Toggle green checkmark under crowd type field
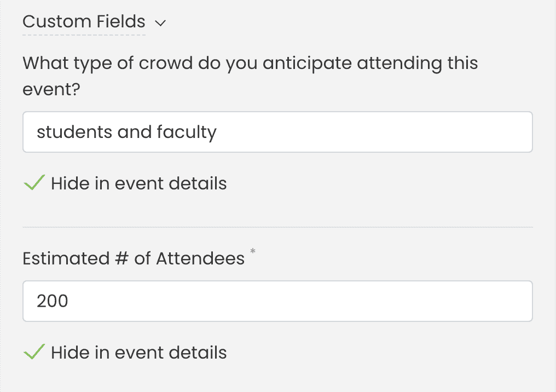This screenshot has height=392, width=556. tap(34, 183)
